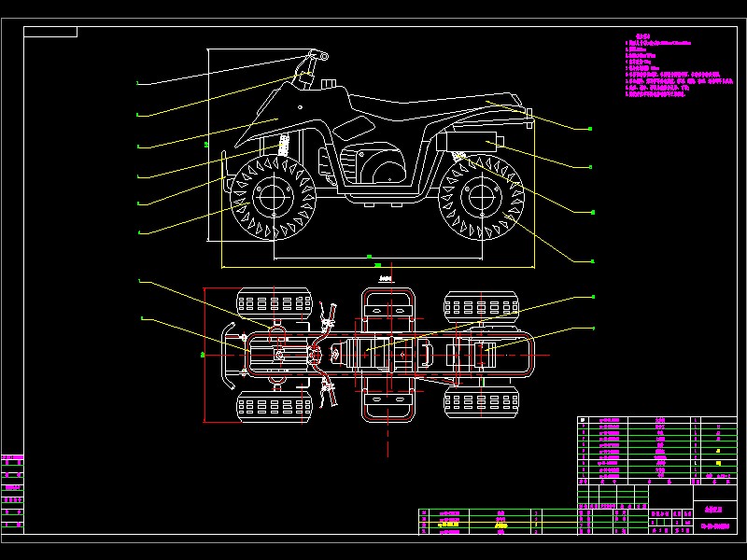The width and height of the screenshot is (747, 560).
Task: Click the green width dimension value in top view
Action: [203, 355]
